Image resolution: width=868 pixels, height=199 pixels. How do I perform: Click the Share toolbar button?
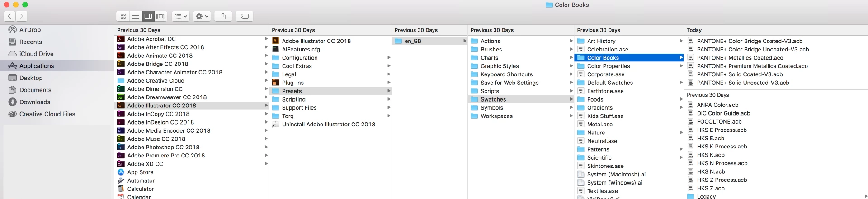coord(223,16)
